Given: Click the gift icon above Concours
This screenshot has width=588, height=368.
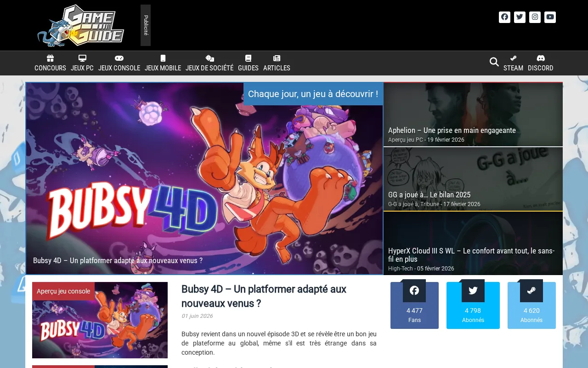Looking at the screenshot, I should click(x=50, y=58).
